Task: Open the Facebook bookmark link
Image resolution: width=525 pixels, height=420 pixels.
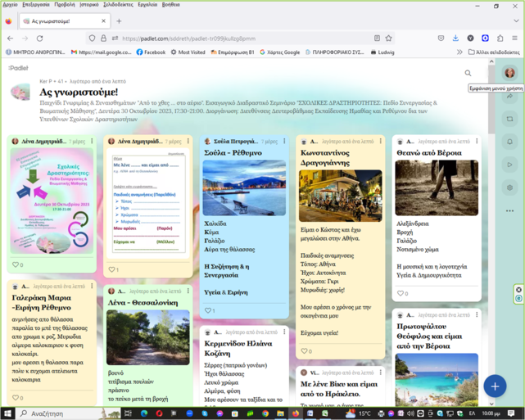Action: click(x=151, y=52)
